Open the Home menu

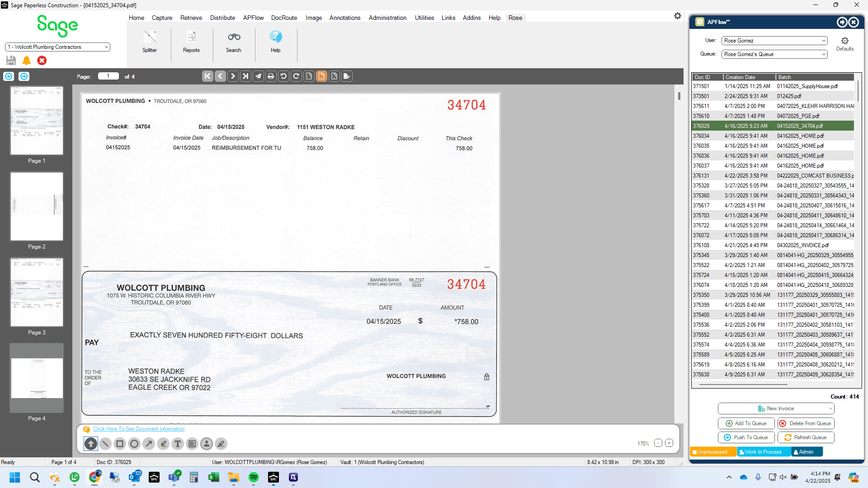pos(137,18)
